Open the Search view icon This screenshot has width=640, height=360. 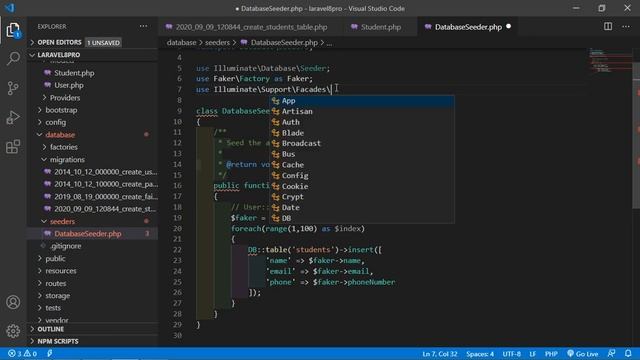[13, 58]
